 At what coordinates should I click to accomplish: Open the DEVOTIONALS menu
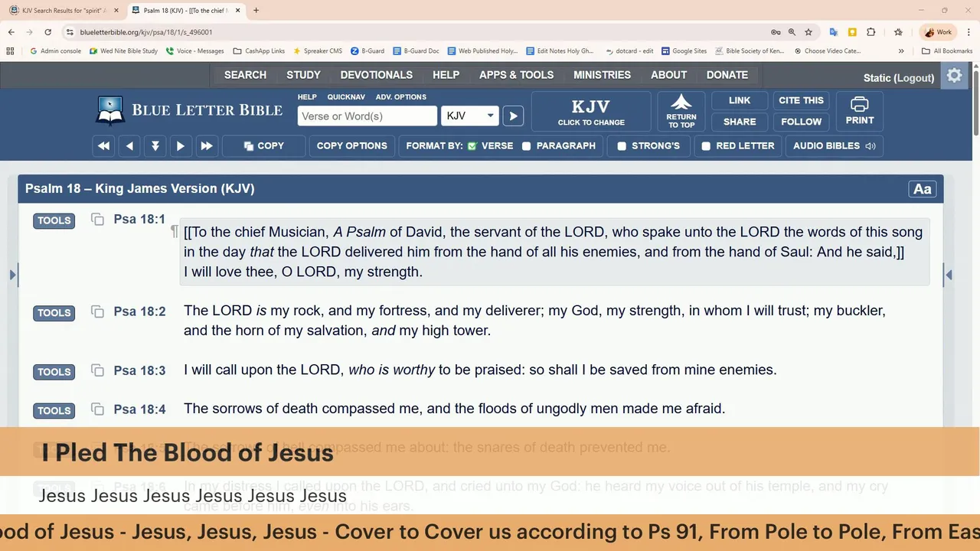(376, 75)
